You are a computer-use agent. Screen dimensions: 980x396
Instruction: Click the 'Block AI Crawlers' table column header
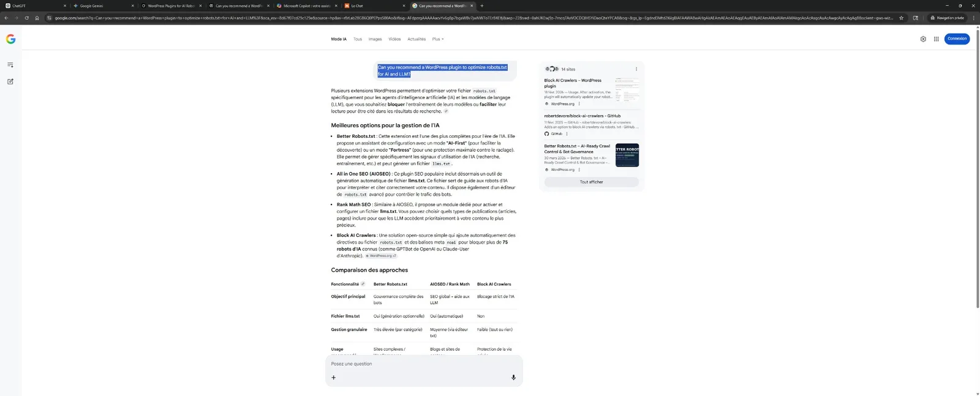[494, 284]
